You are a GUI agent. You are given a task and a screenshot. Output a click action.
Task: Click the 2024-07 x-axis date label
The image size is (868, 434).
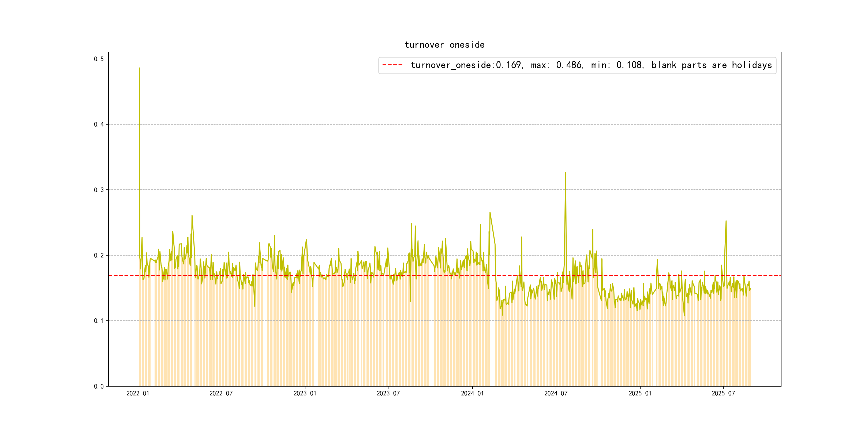(x=556, y=393)
